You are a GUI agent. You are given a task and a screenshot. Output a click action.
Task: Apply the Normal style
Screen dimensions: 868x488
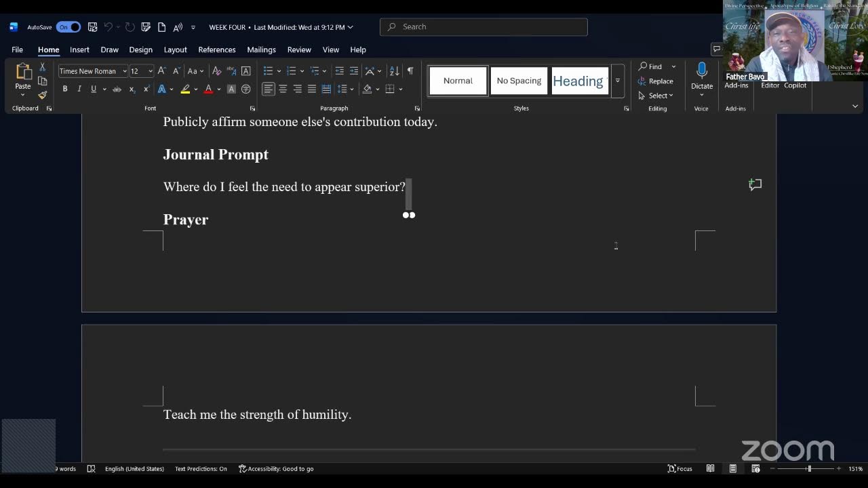point(458,81)
